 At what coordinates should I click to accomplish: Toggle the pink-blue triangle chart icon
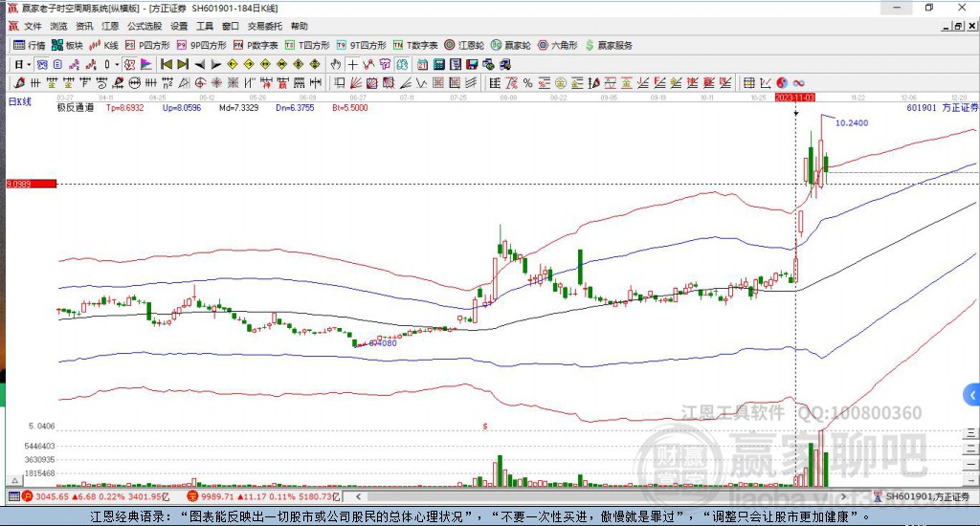pos(145,64)
